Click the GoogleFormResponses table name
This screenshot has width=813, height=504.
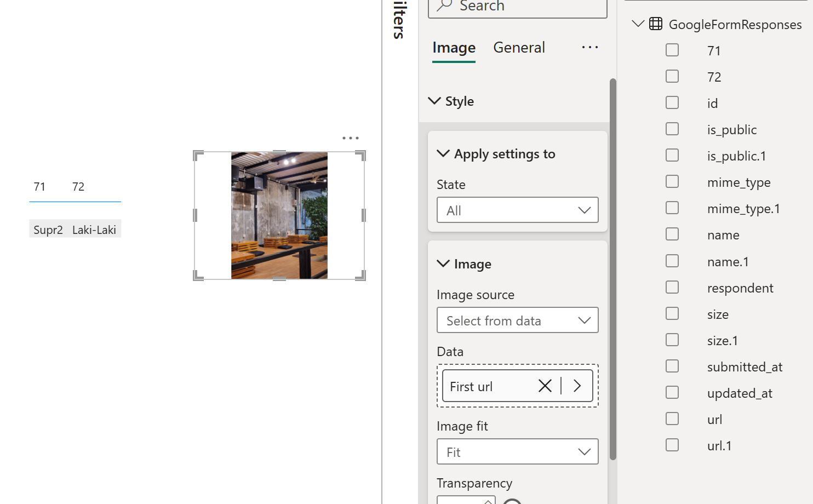tap(735, 25)
